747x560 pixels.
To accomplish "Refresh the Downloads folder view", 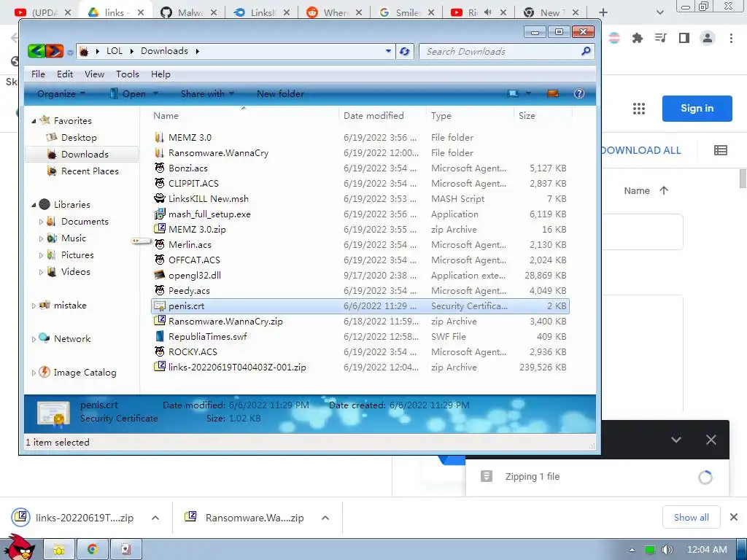I will (x=404, y=51).
